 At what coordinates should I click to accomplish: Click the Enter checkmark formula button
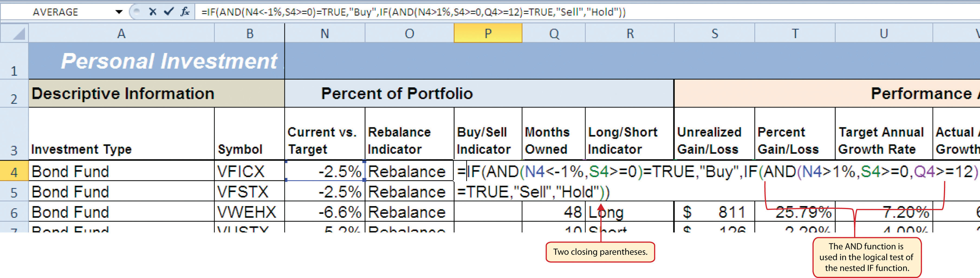click(x=168, y=12)
